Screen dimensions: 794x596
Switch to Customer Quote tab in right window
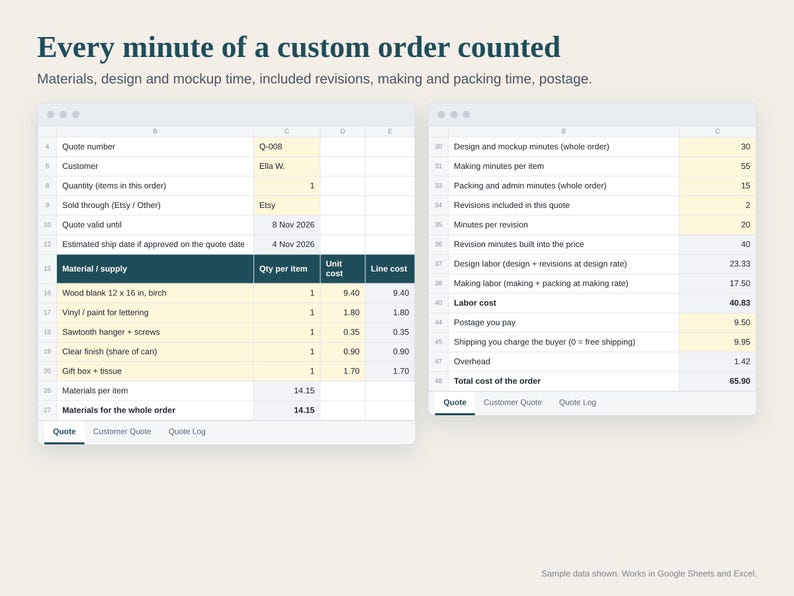pyautogui.click(x=512, y=402)
